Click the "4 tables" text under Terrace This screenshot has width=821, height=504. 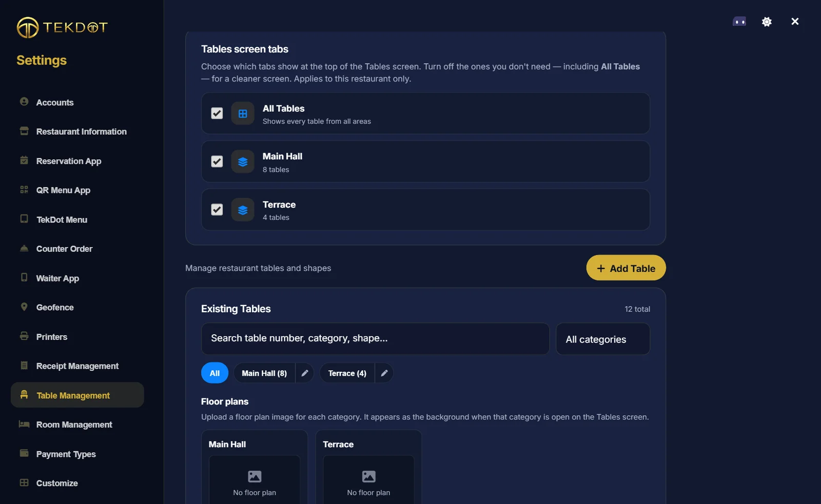click(276, 217)
